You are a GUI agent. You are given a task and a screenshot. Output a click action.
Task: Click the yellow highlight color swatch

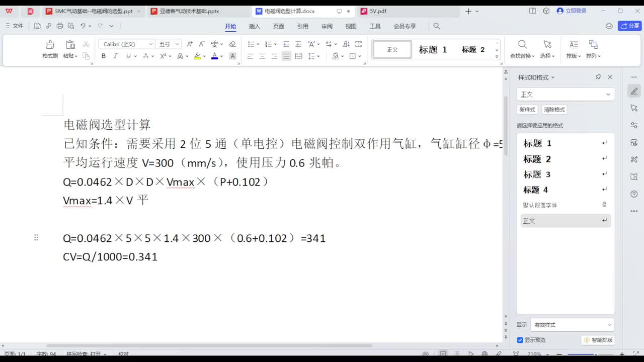[x=197, y=56]
